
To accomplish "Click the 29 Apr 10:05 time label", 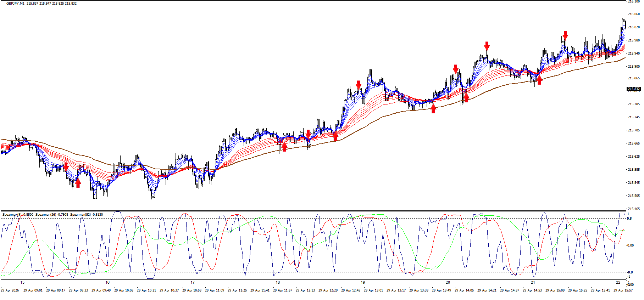I will (124, 290).
